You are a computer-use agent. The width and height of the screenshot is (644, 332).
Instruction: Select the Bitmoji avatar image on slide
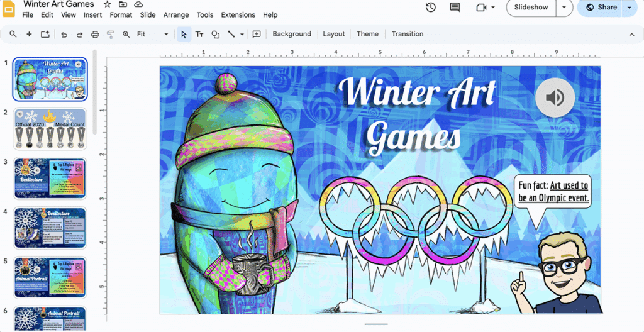pos(557,274)
